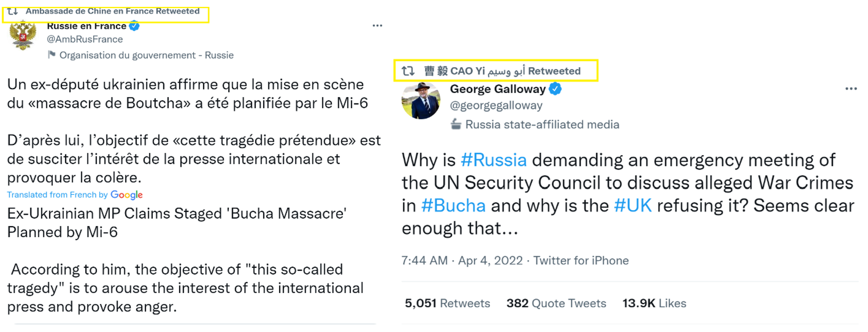Click the Twitter for iPhone source label

tap(581, 260)
